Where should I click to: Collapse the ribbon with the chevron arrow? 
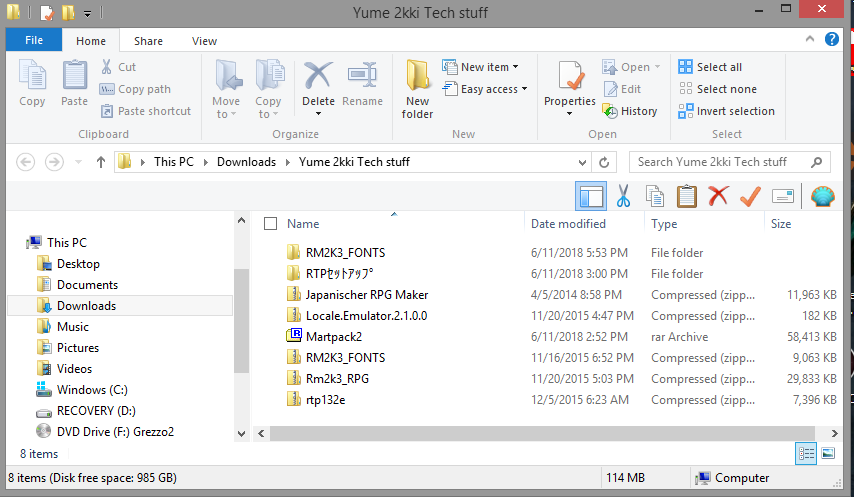[x=810, y=41]
